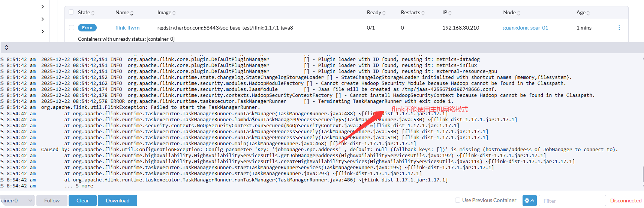Sort the table by IP column
The height and width of the screenshot is (208, 644).
click(x=447, y=12)
